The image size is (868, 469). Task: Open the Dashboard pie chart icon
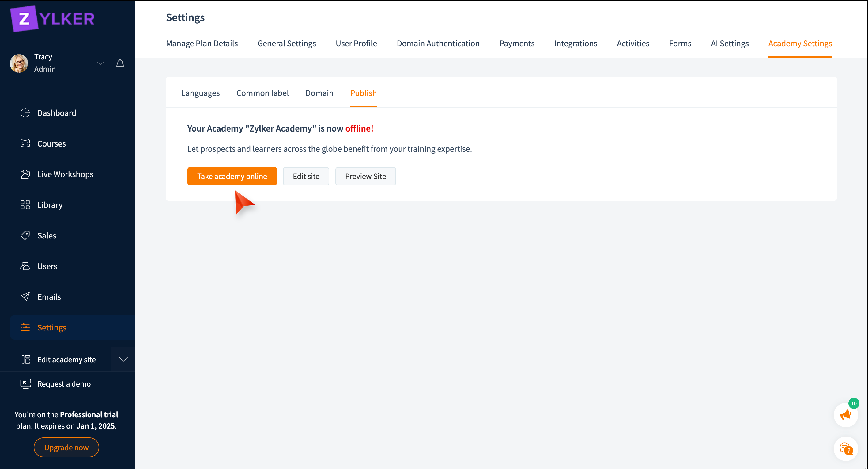coord(25,113)
